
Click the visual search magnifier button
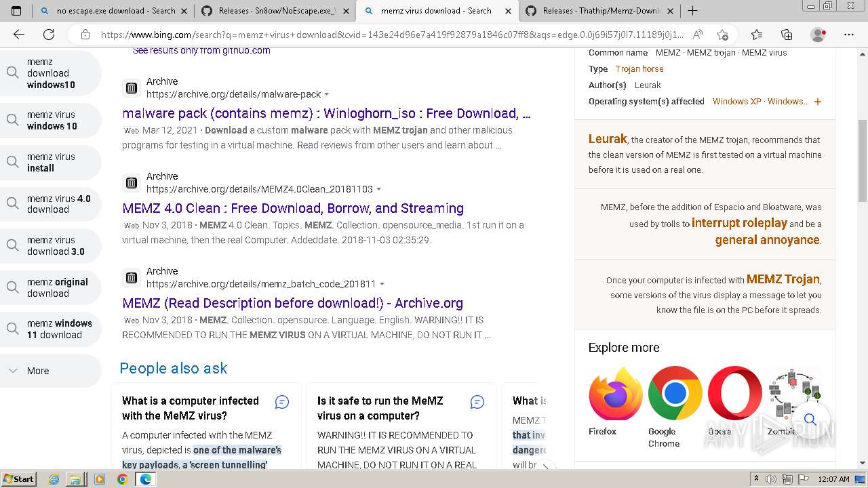(x=810, y=420)
